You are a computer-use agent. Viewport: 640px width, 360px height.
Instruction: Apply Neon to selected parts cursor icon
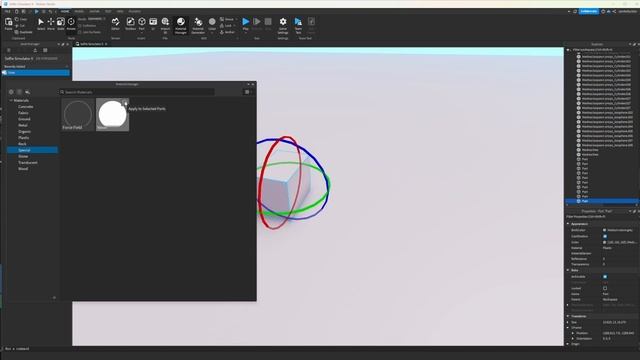pos(125,103)
